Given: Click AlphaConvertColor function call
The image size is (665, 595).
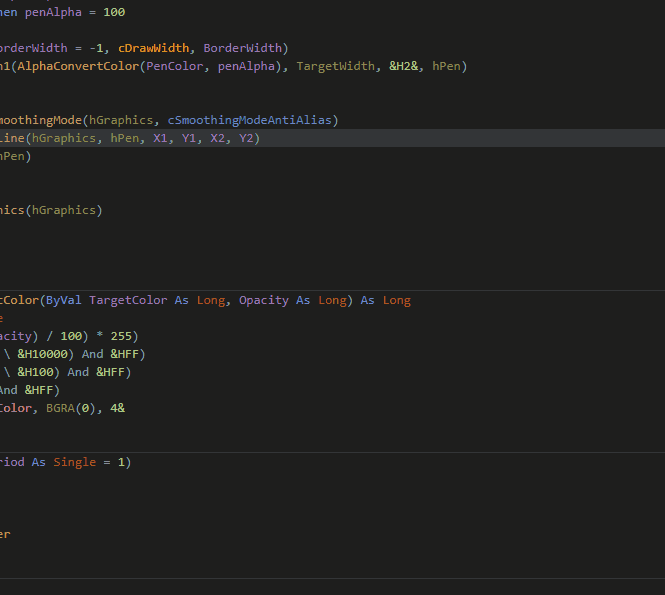Looking at the screenshot, I should point(78,66).
